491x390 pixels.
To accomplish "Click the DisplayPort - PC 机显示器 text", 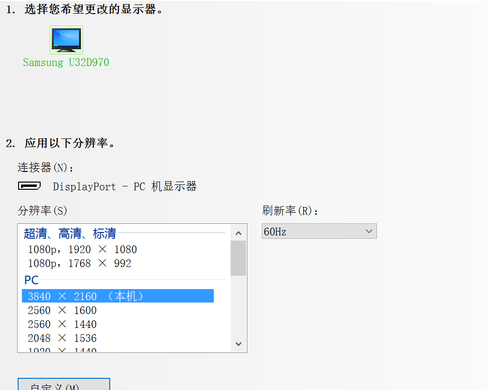I will (x=125, y=186).
